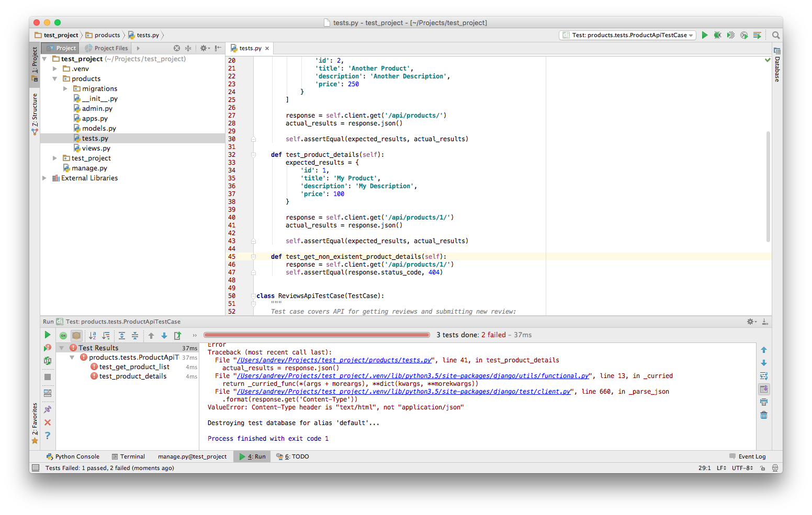Expand the migrations folder
Screen dimensions: 812x515
coord(65,89)
